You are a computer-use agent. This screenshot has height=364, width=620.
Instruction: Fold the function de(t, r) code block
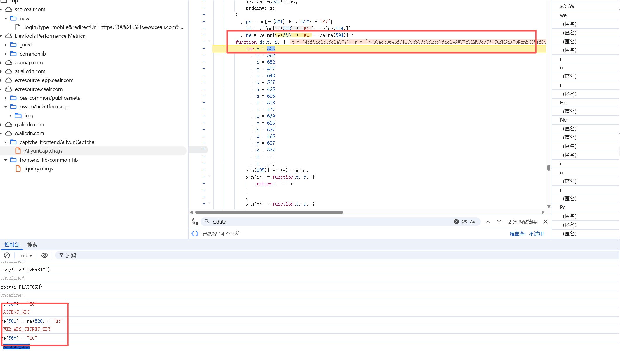point(209,42)
